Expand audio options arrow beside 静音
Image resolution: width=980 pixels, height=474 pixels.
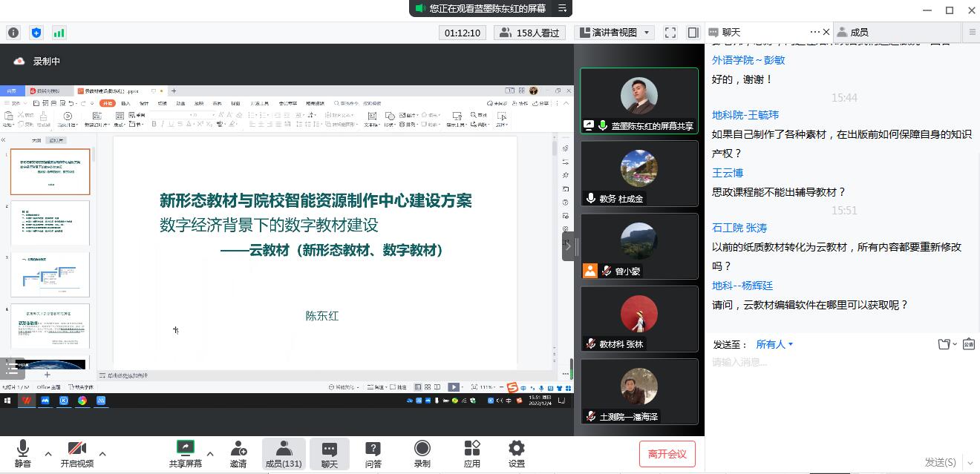tap(48, 453)
